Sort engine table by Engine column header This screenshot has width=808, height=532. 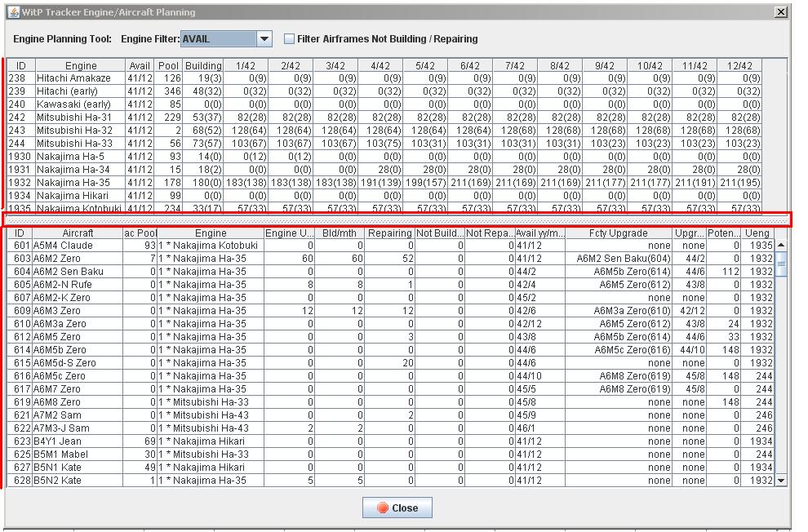coord(80,65)
